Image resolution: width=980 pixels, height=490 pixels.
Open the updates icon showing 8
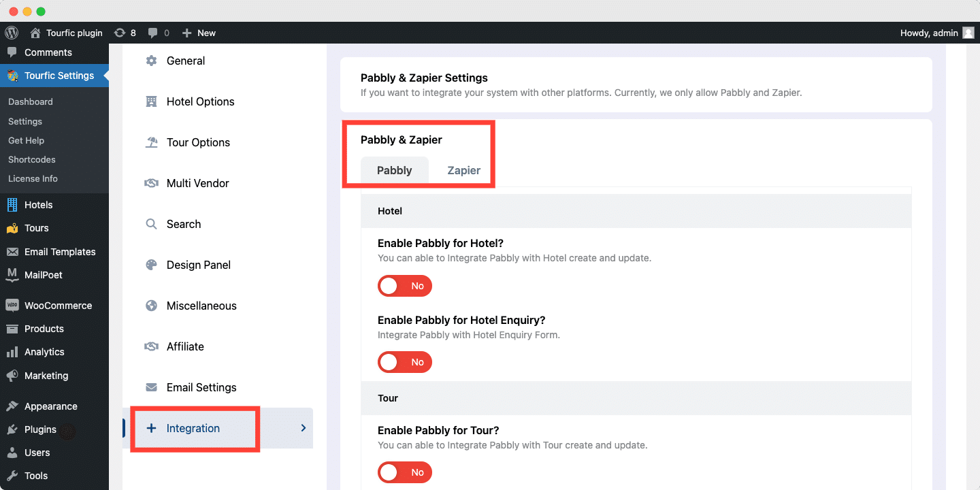(x=120, y=33)
